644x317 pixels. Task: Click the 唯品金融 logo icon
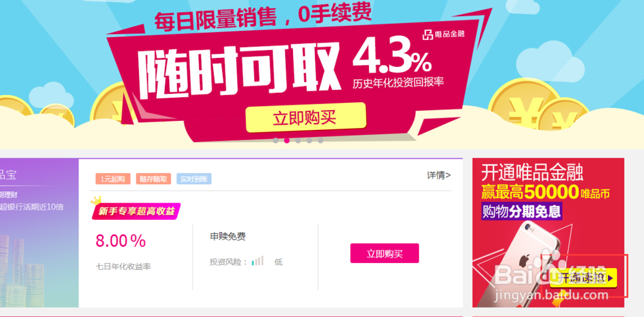pyautogui.click(x=428, y=35)
